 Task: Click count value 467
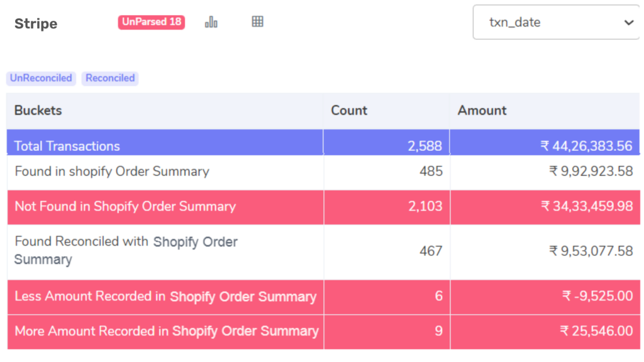[431, 251]
